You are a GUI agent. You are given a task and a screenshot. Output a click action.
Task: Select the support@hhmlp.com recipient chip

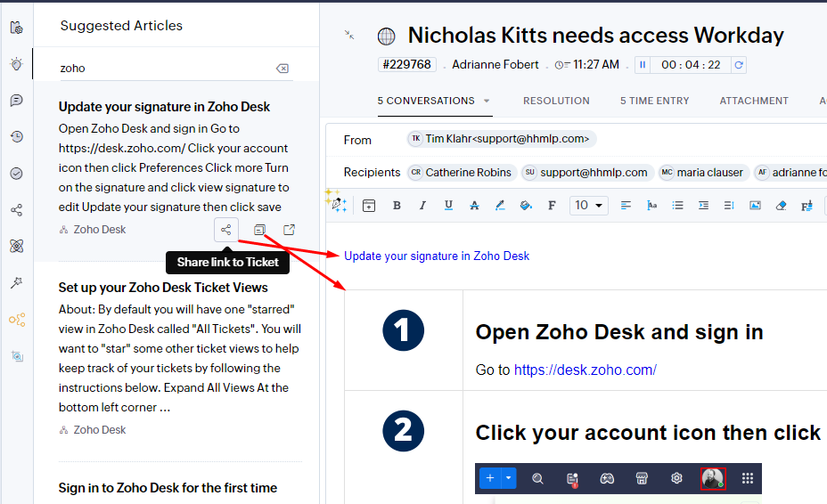pos(587,173)
